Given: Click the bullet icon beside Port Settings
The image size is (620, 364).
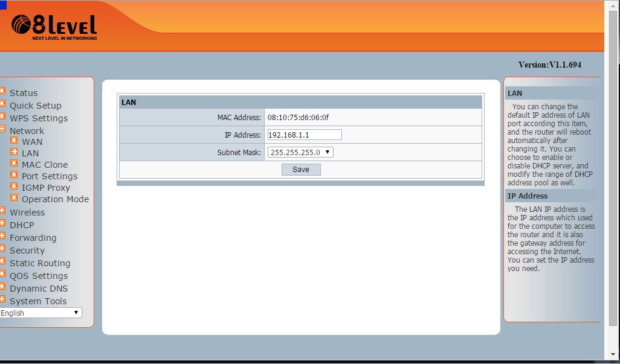Looking at the screenshot, I should (14, 174).
